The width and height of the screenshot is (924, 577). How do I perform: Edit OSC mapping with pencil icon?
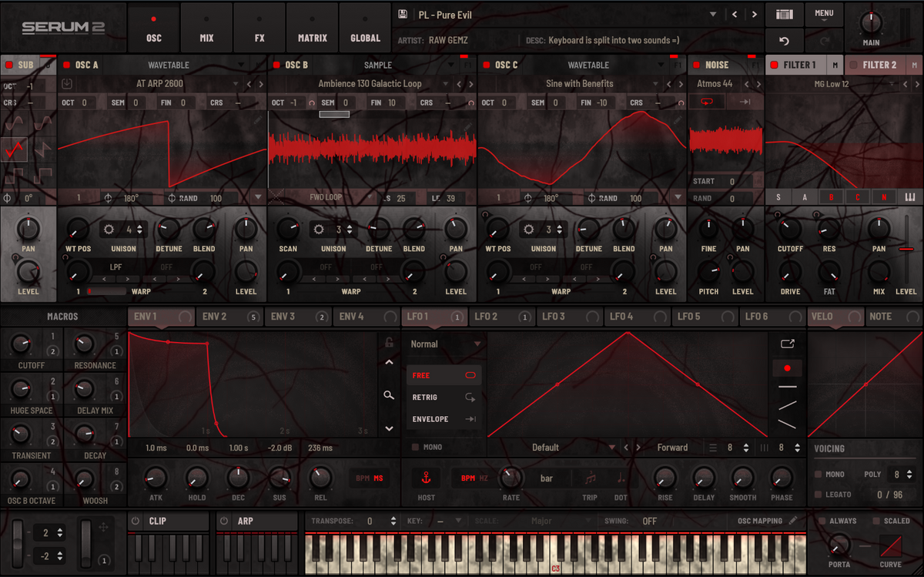click(793, 521)
